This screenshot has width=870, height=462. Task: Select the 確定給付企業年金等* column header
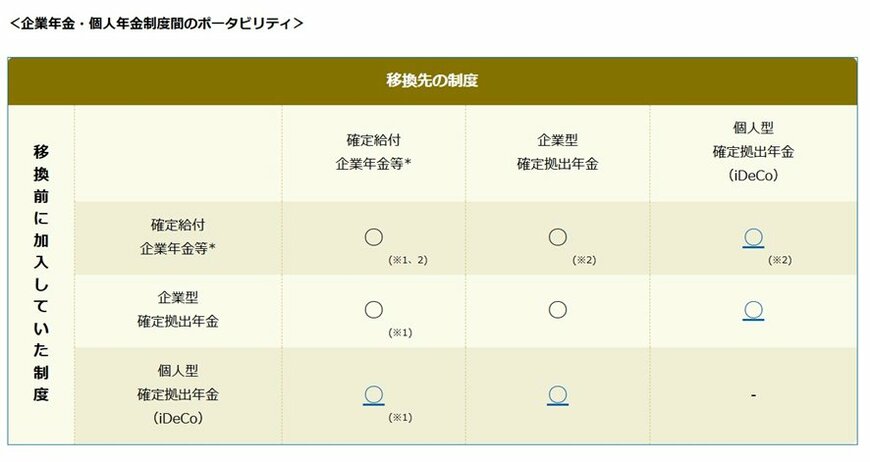[374, 152]
